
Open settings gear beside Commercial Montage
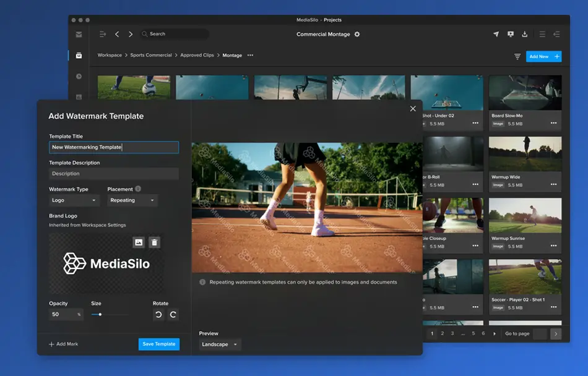[x=357, y=35]
